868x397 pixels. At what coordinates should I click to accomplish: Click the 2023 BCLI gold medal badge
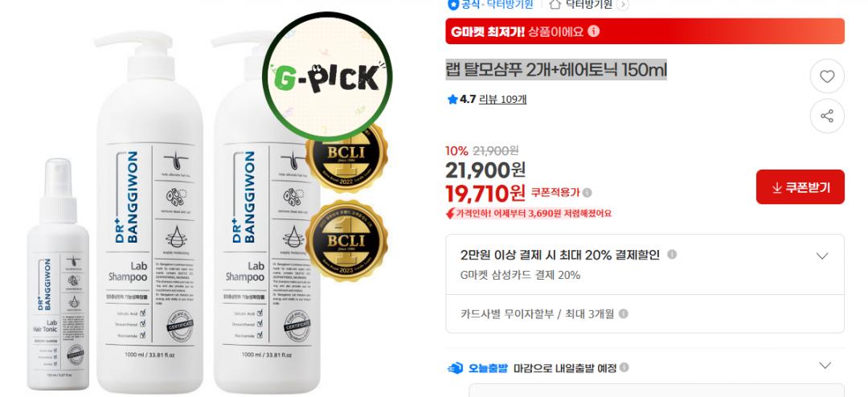click(x=346, y=241)
